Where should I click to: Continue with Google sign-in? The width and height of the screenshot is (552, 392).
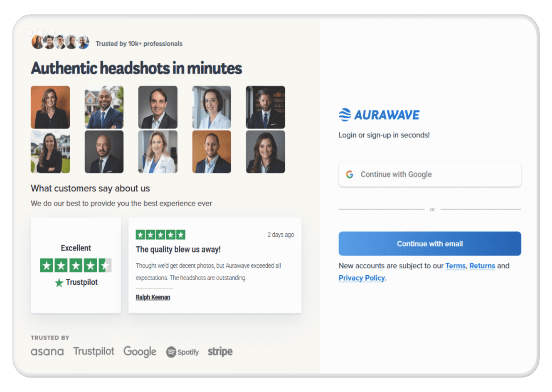pyautogui.click(x=430, y=174)
